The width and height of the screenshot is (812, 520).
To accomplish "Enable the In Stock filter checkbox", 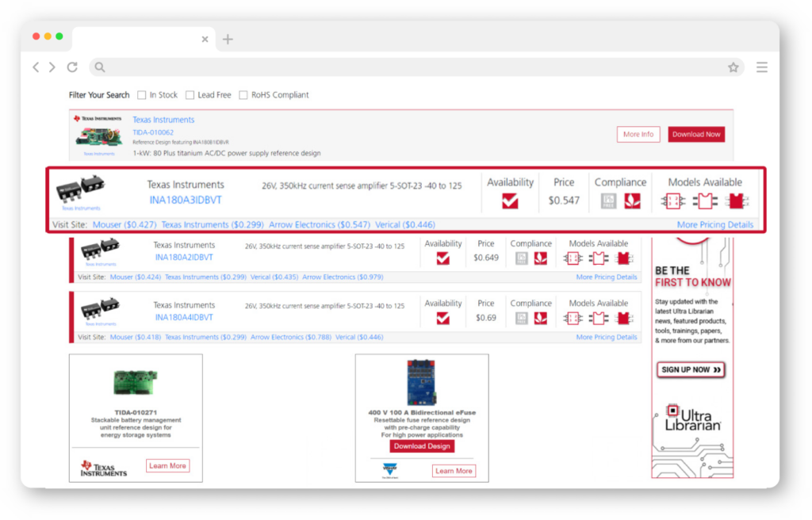I will click(141, 95).
